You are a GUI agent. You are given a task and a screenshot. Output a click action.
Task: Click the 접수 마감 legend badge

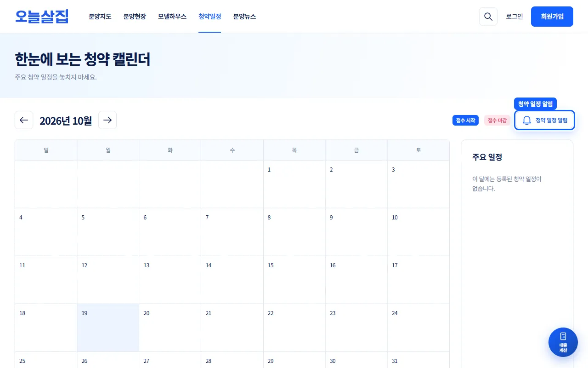click(497, 120)
